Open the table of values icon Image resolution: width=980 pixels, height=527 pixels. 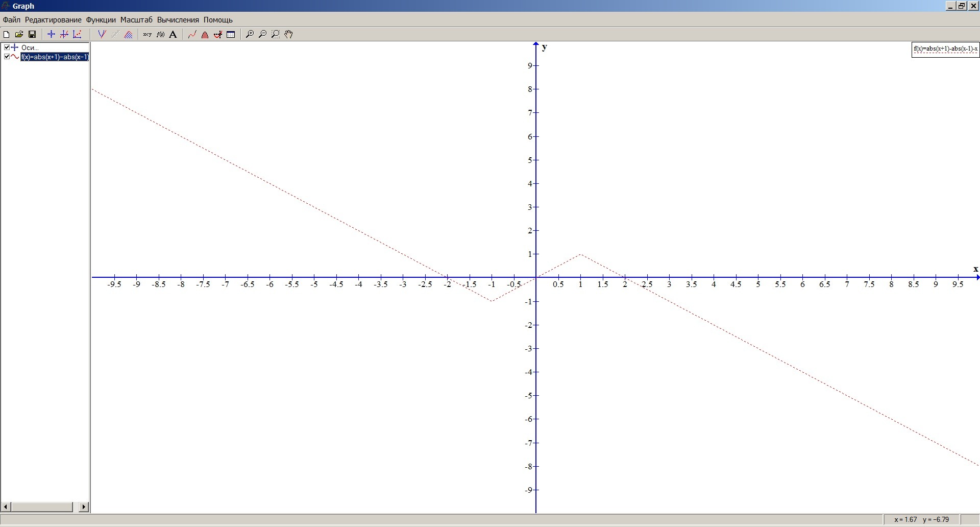[231, 34]
